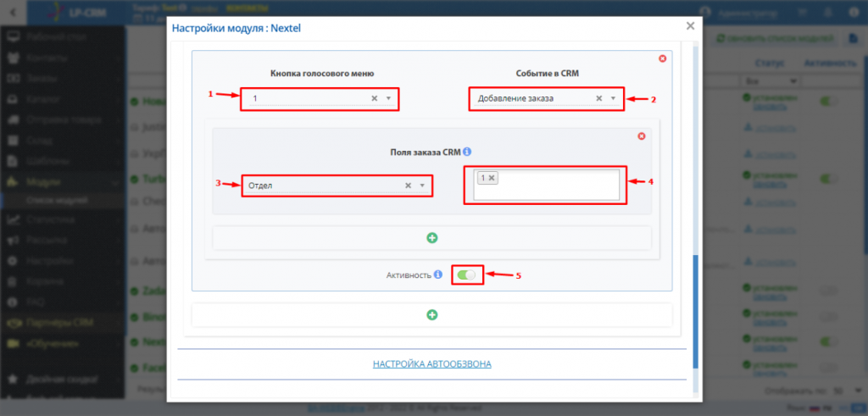Click the Поля заказа CRM heading
The height and width of the screenshot is (416, 868).
[426, 152]
